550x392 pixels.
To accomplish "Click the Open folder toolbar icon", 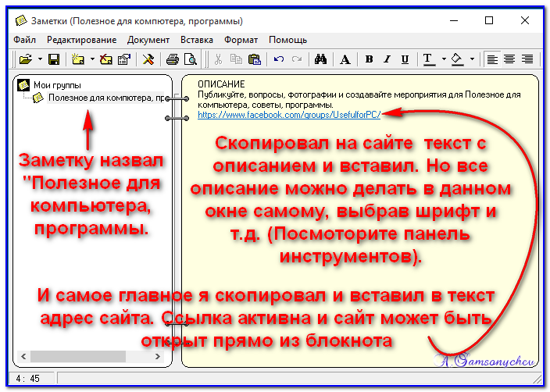I will coord(26,59).
